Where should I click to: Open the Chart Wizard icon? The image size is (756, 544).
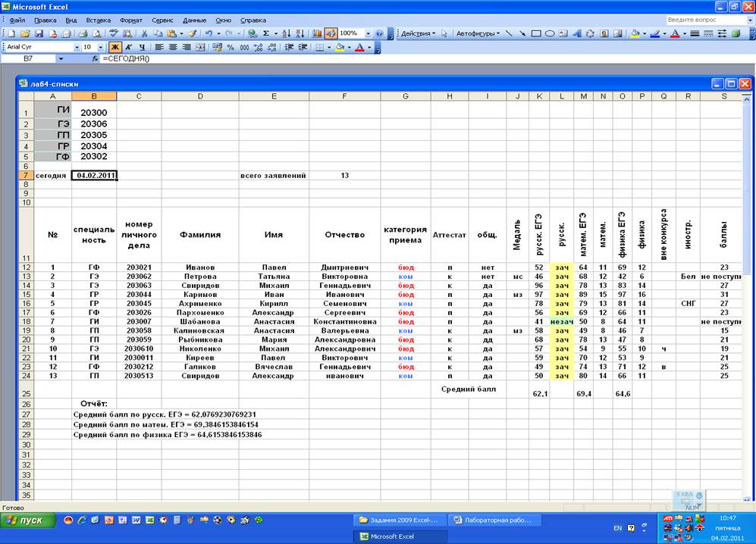click(318, 33)
